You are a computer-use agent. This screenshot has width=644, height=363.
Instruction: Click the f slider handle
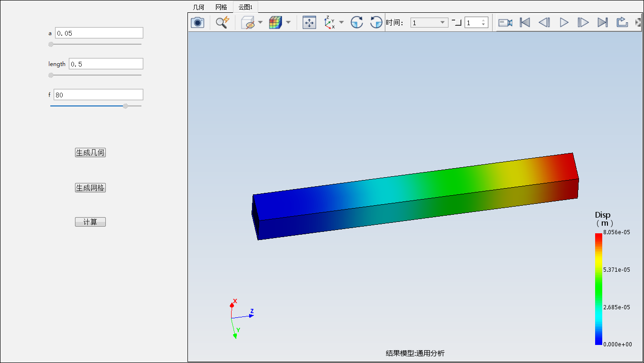[x=125, y=106]
